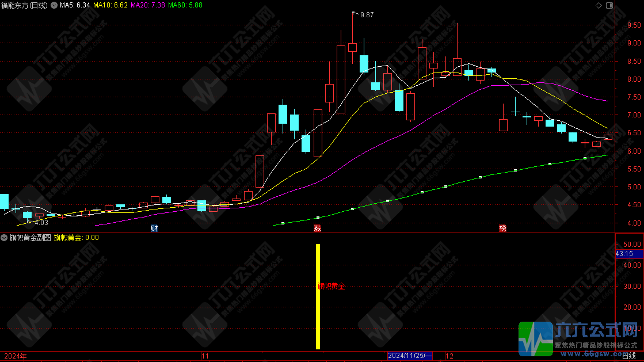
Task: Click the 43.15 value tag on indicator axis
Action: click(624, 253)
